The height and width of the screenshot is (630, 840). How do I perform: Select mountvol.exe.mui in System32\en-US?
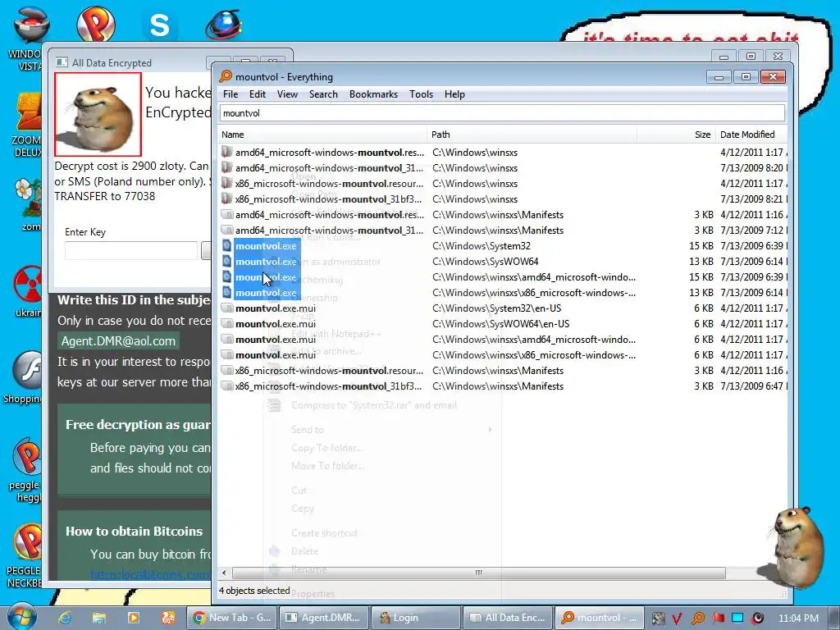coord(276,308)
